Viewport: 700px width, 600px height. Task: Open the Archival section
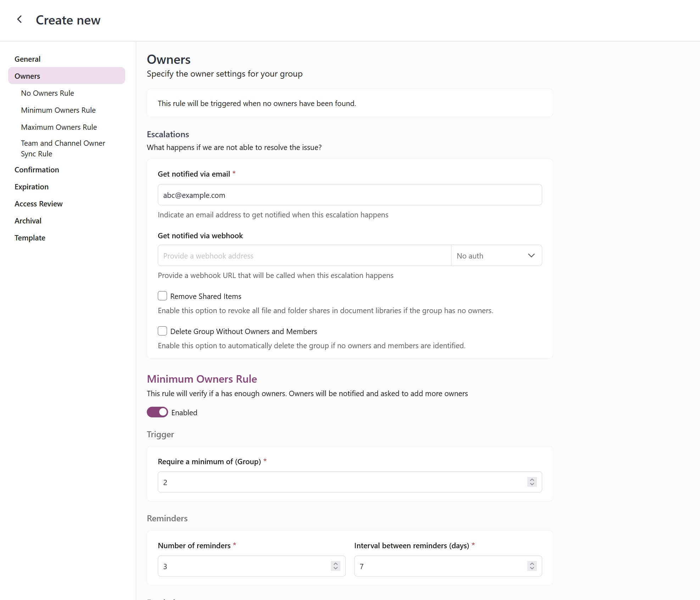pos(28,221)
